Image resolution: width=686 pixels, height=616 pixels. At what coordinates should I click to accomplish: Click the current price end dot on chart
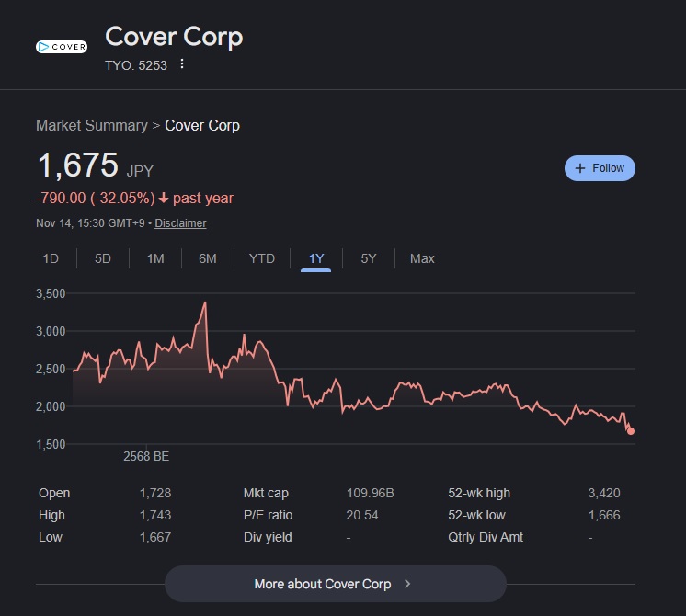tap(631, 431)
